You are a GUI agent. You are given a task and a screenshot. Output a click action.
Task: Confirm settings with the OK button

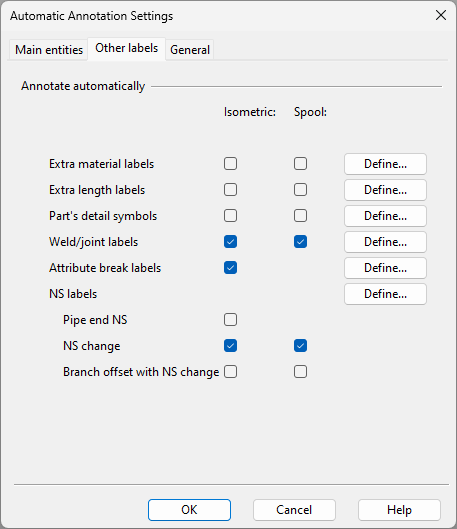tap(189, 510)
